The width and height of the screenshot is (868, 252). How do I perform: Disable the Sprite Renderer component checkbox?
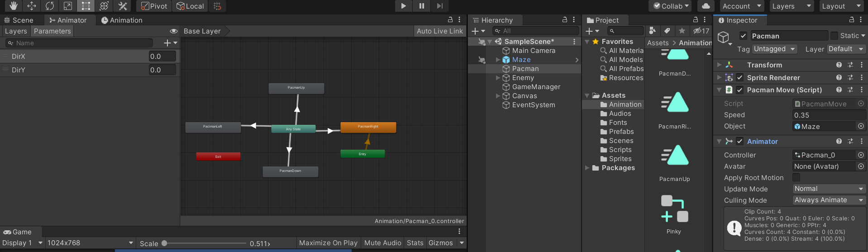pos(739,78)
